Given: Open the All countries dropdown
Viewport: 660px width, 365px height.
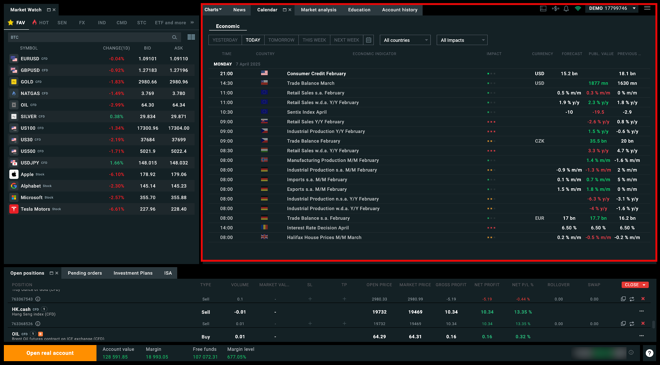Looking at the screenshot, I should point(405,40).
